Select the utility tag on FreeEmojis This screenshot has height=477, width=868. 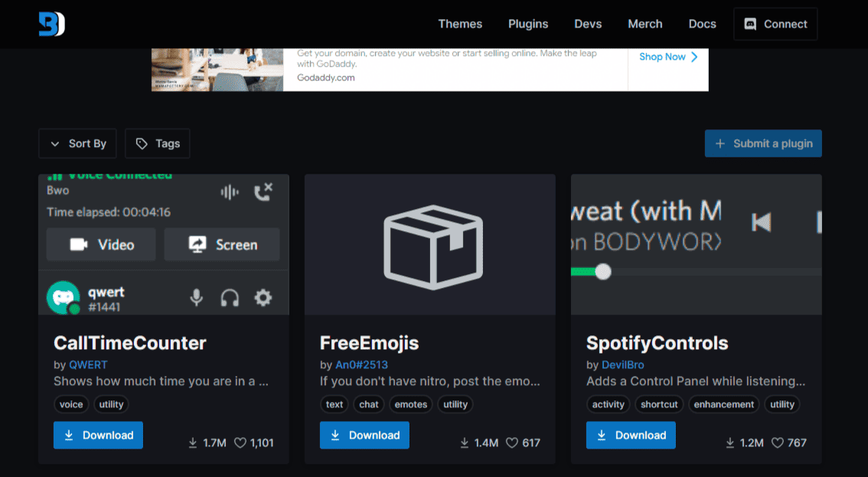pos(455,404)
